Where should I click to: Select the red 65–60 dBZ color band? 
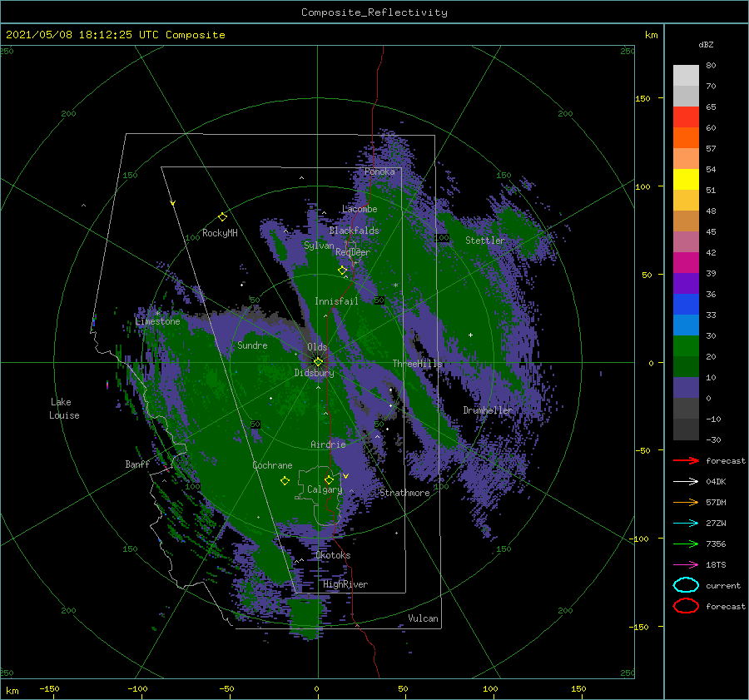click(686, 117)
